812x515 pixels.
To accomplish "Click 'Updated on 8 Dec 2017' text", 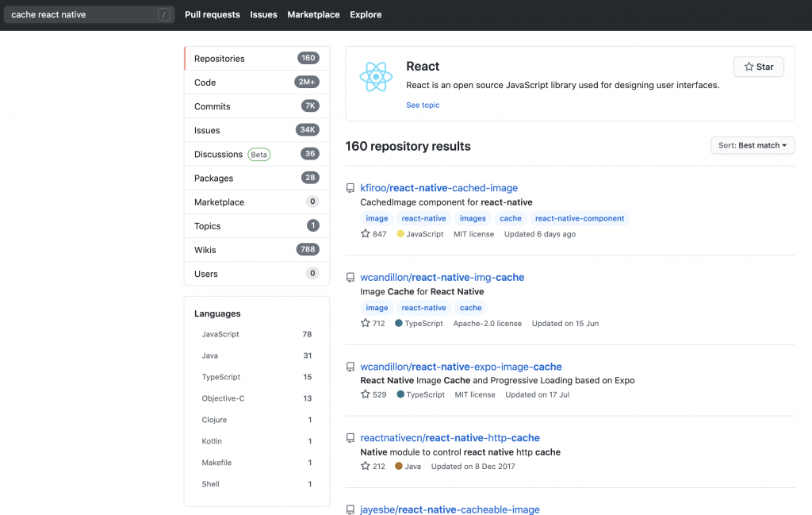I will (473, 467).
